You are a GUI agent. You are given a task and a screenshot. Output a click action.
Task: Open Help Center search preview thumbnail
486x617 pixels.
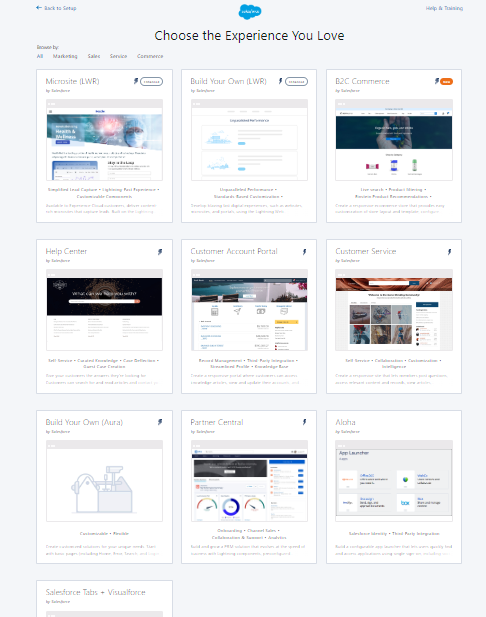104,310
